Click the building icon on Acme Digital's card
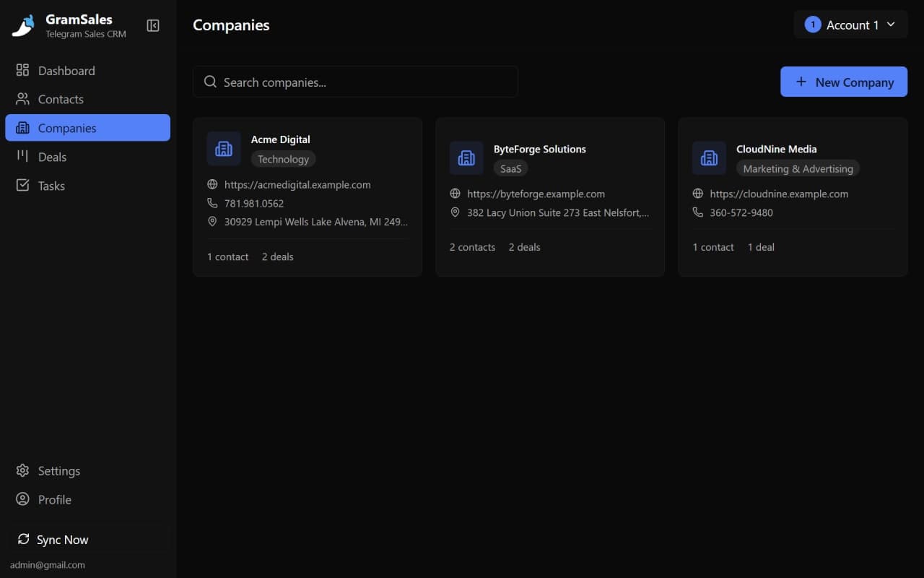The image size is (924, 578). click(223, 148)
